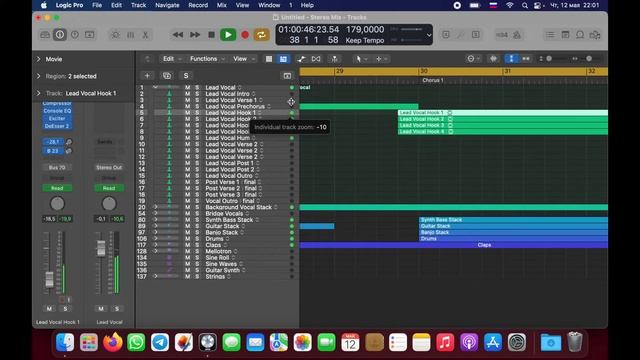
Task: Toggle the Count-in 1234 button
Action: (502, 35)
